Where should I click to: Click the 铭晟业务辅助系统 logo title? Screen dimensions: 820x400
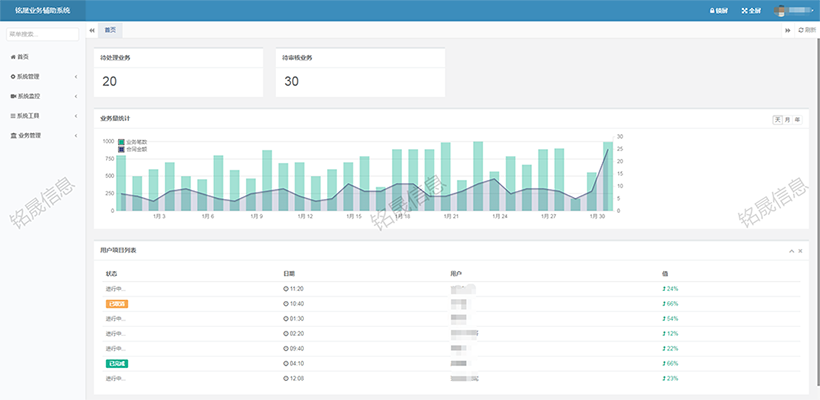42,10
